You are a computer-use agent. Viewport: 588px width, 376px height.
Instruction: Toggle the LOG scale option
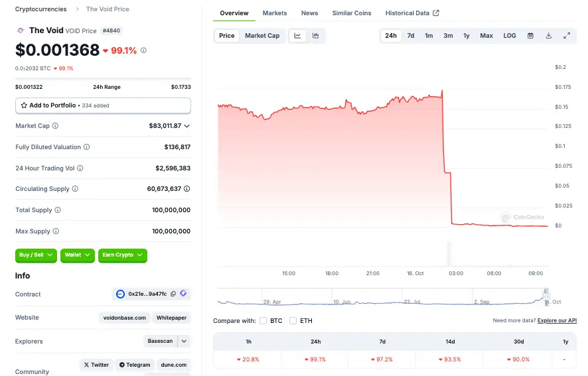pos(510,36)
